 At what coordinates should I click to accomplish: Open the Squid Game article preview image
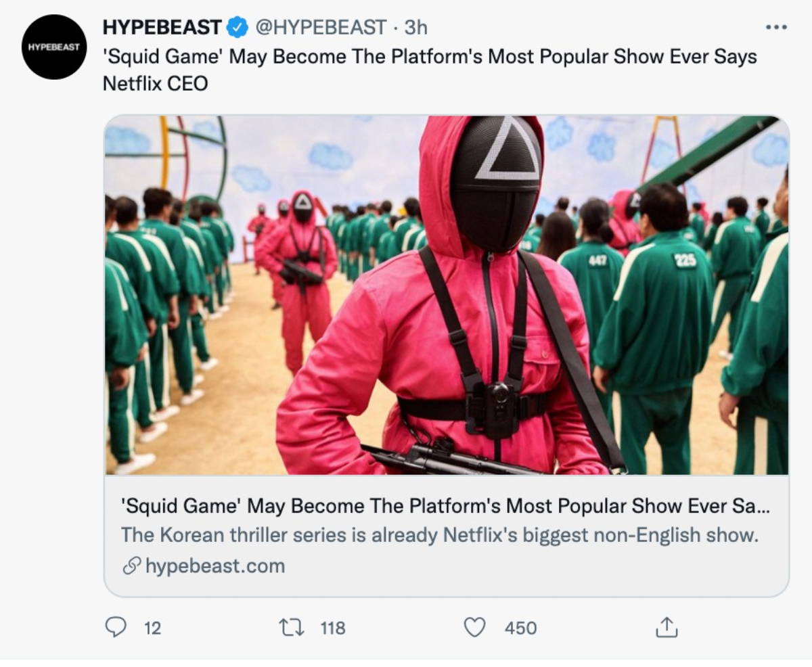coord(447,295)
